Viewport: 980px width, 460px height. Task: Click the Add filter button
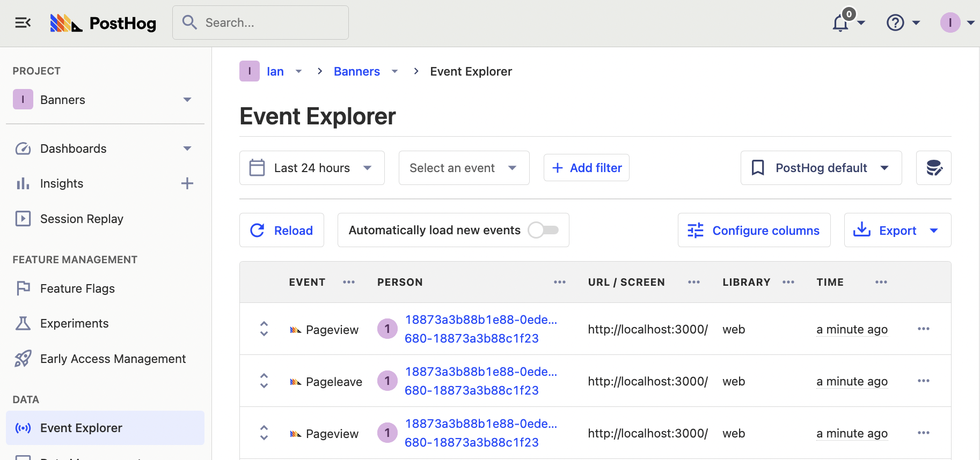tap(586, 168)
